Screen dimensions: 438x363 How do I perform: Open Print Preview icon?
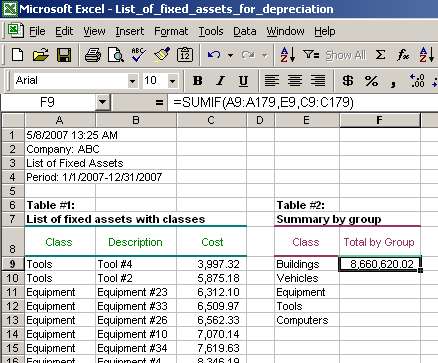coord(116,55)
